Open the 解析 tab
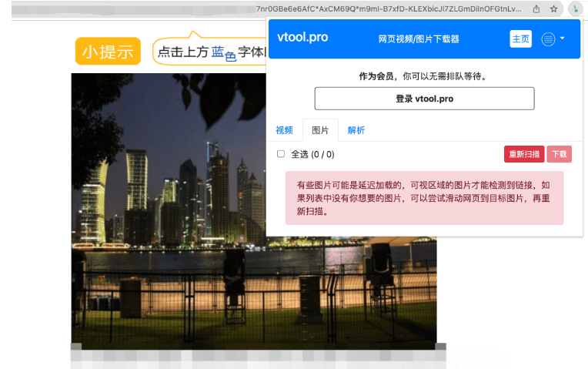The height and width of the screenshot is (369, 588). pyautogui.click(x=356, y=130)
